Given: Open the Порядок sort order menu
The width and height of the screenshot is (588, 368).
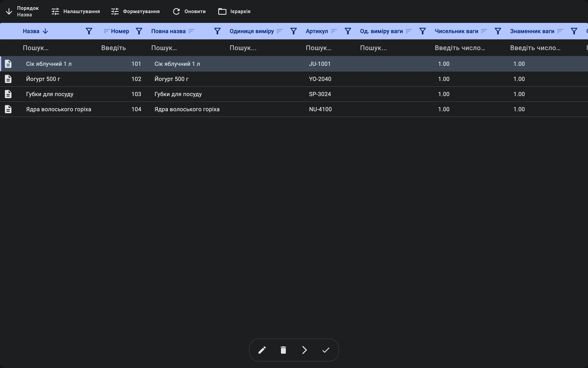Looking at the screenshot, I should (22, 11).
